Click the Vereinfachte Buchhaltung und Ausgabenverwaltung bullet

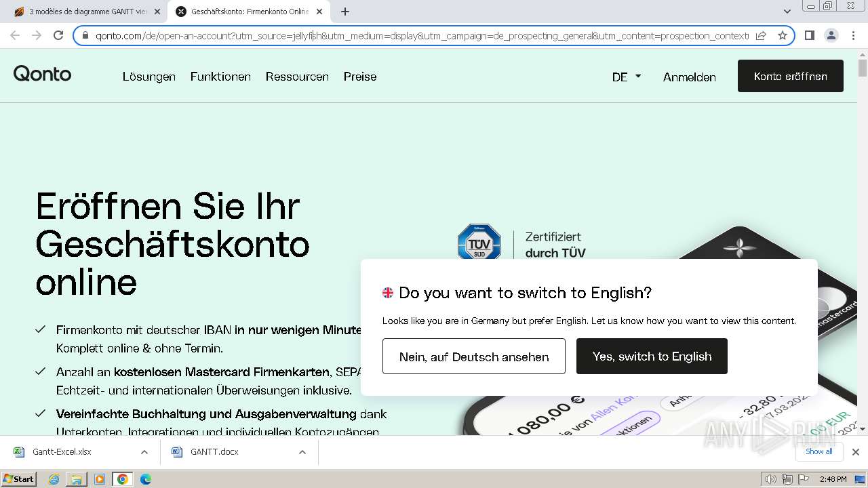tap(221, 422)
